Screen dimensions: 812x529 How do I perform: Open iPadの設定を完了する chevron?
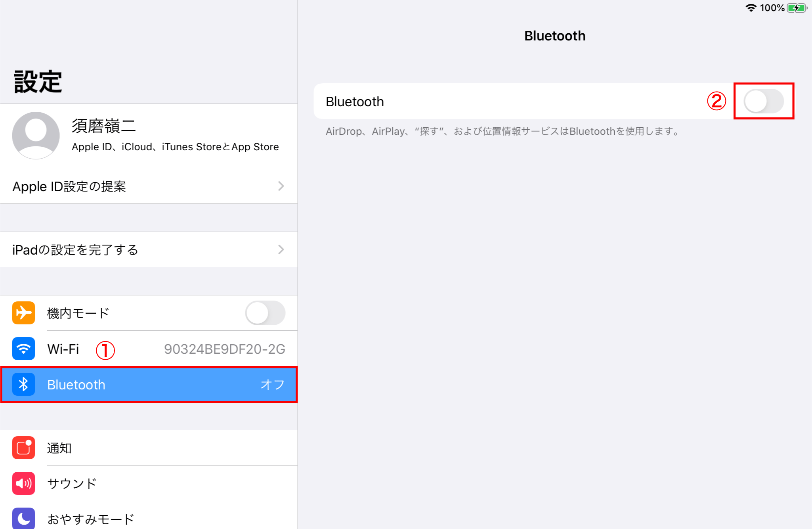tap(281, 249)
